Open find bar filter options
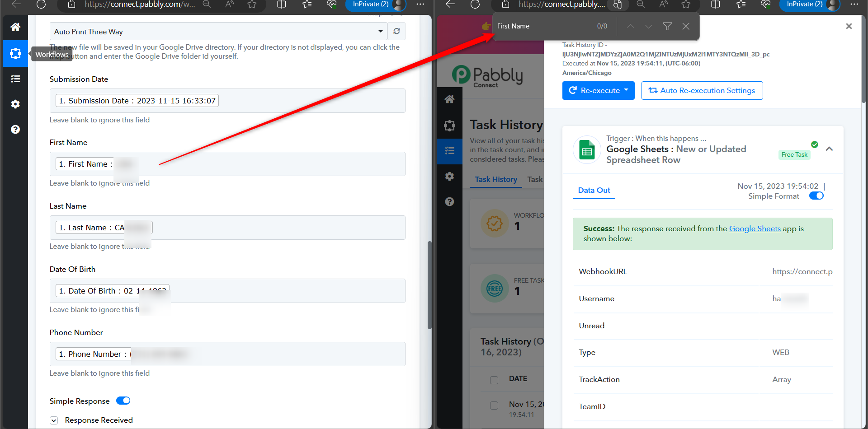The width and height of the screenshot is (868, 429). tap(667, 26)
